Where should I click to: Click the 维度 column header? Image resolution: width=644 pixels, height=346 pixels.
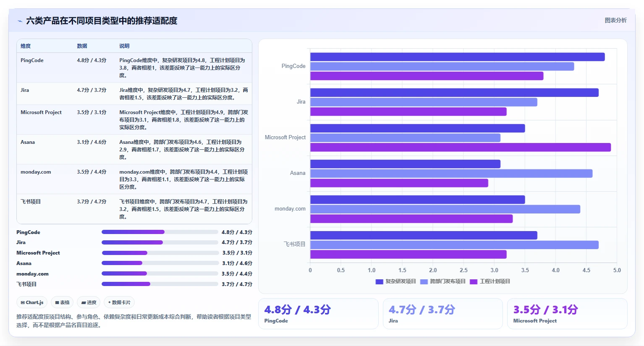(26, 46)
